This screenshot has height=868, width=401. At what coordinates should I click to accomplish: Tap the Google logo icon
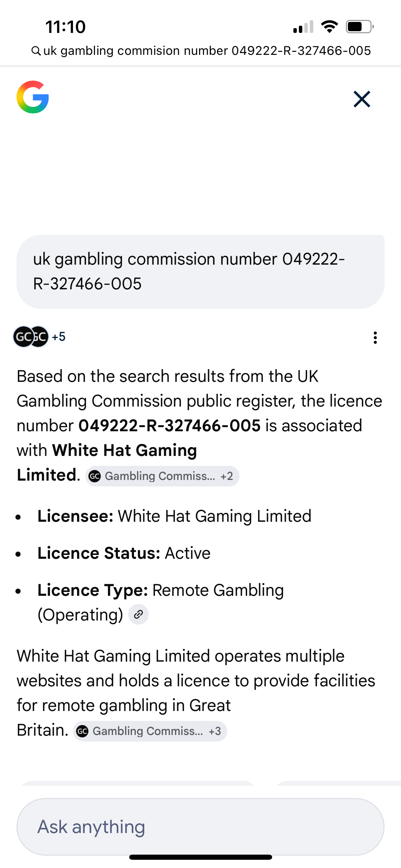[33, 97]
